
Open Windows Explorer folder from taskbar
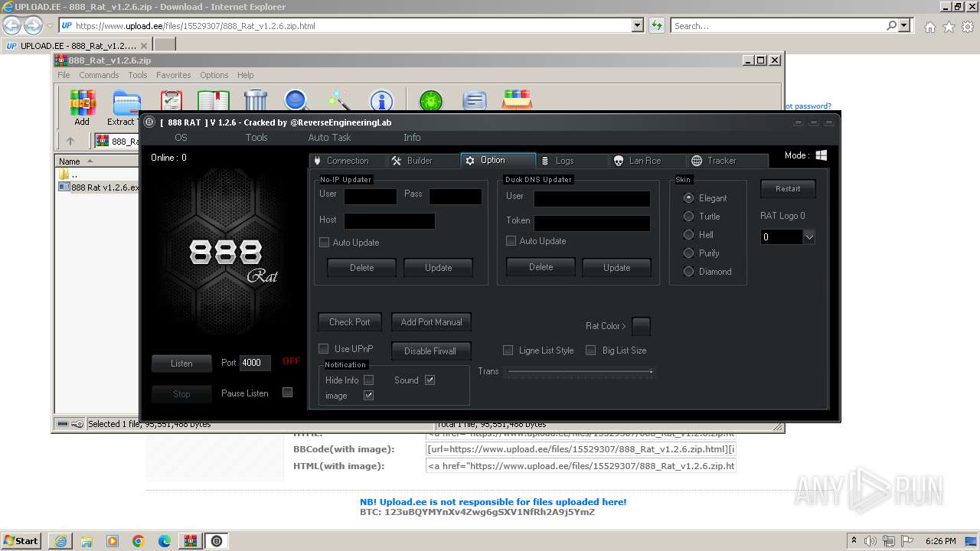pos(87,541)
